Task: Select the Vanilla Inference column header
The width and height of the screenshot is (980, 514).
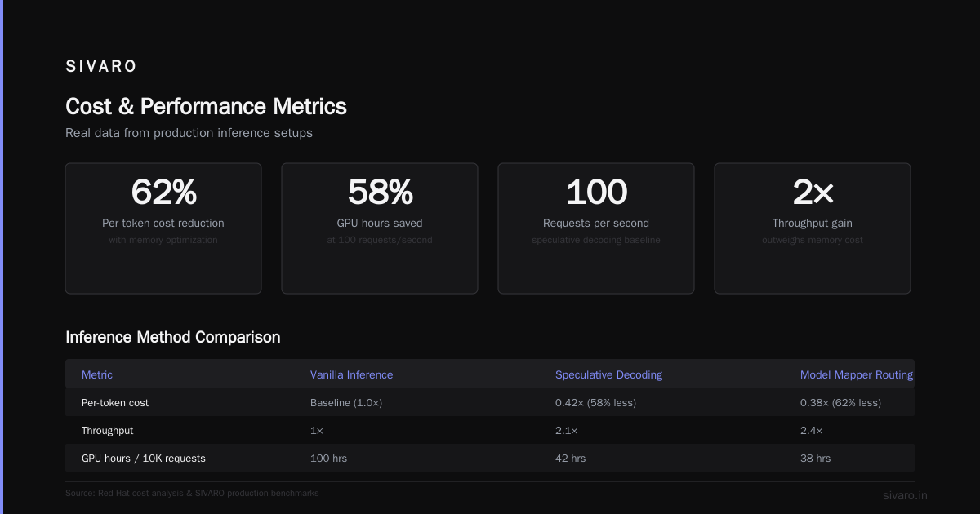Action: (351, 374)
